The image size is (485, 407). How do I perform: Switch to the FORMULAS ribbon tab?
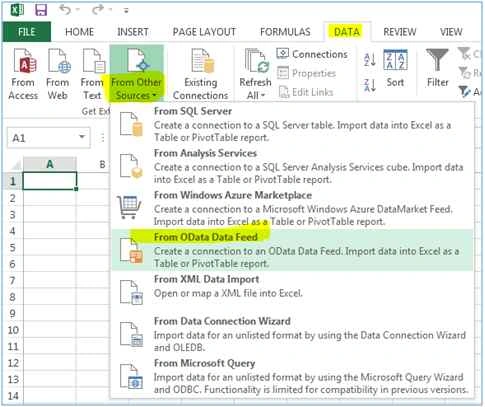pos(285,32)
